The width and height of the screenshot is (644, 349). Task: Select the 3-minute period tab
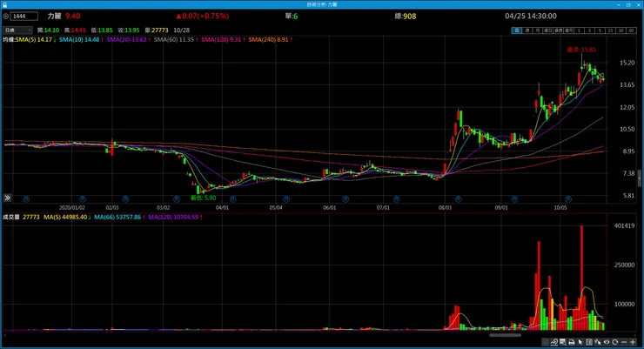[590, 30]
